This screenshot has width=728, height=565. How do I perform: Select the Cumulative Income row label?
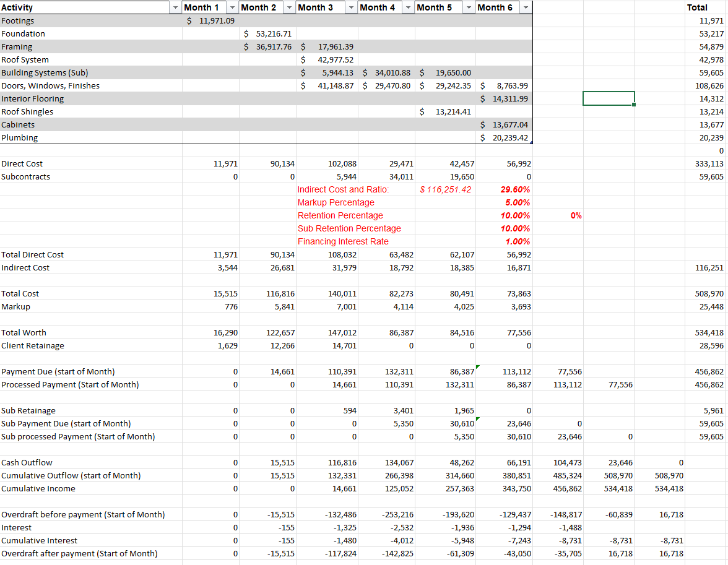click(38, 488)
